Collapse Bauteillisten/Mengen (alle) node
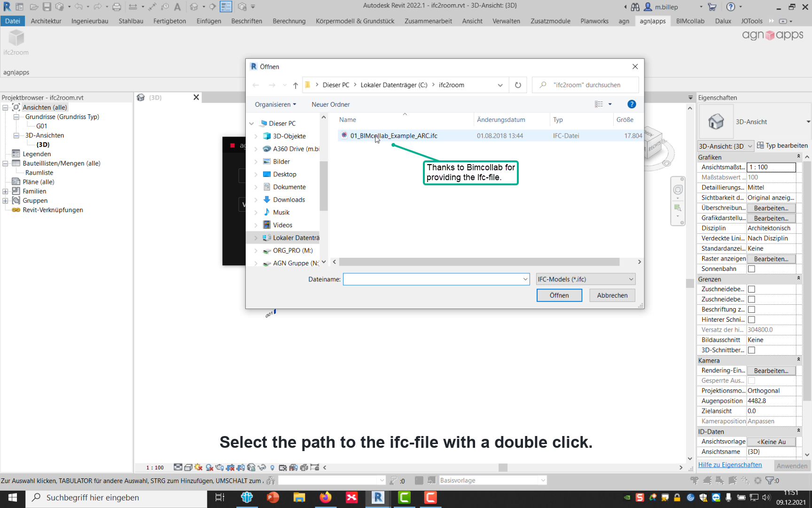Viewport: 812px width, 508px height. [x=5, y=164]
